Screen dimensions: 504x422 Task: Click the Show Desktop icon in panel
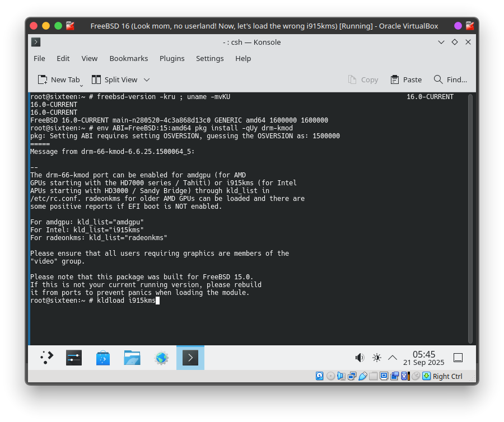458,358
